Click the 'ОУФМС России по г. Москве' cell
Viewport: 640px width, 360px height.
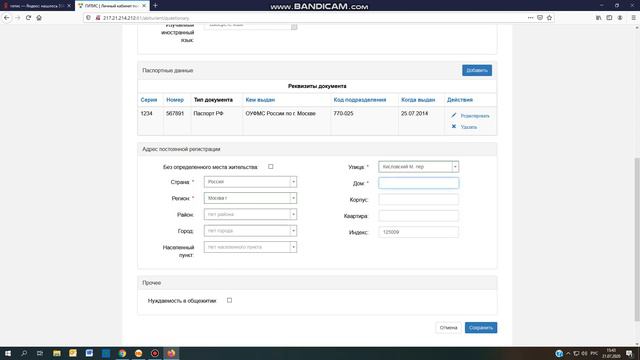click(280, 113)
